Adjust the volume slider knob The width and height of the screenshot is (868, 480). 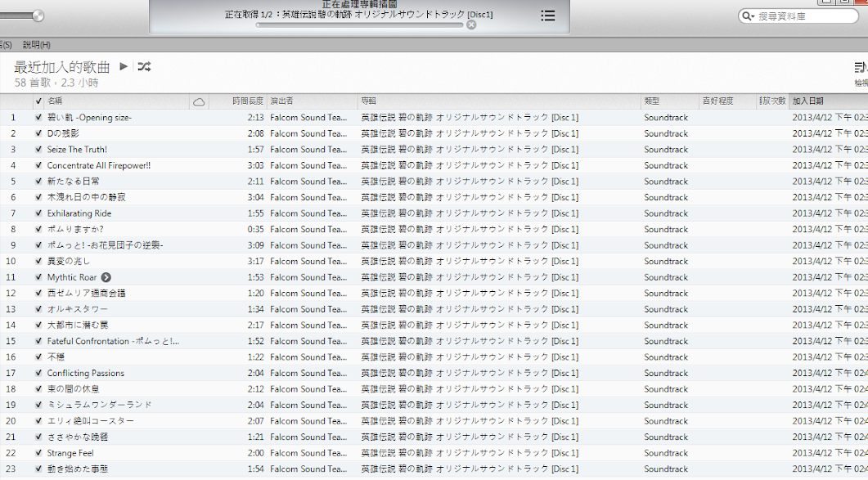pyautogui.click(x=38, y=16)
